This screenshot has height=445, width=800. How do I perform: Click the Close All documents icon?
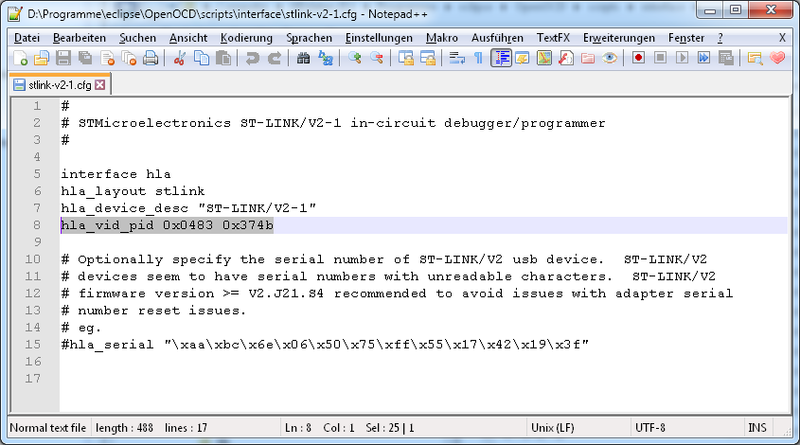(x=129, y=58)
